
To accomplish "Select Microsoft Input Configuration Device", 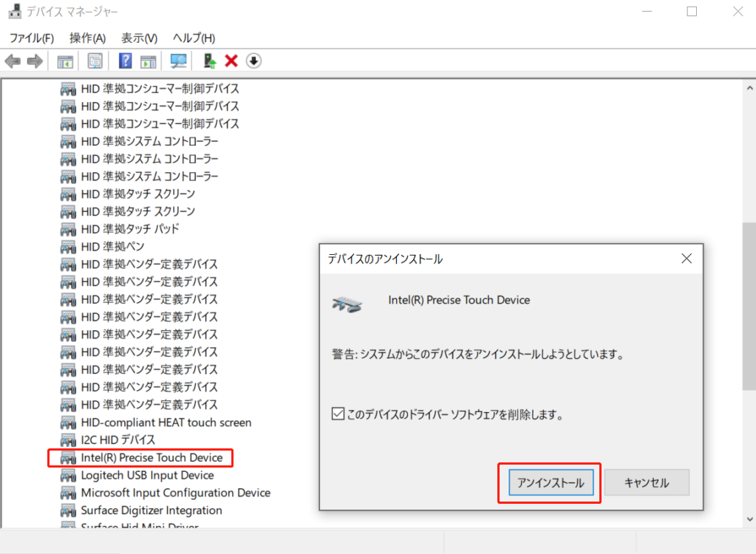I will point(175,493).
